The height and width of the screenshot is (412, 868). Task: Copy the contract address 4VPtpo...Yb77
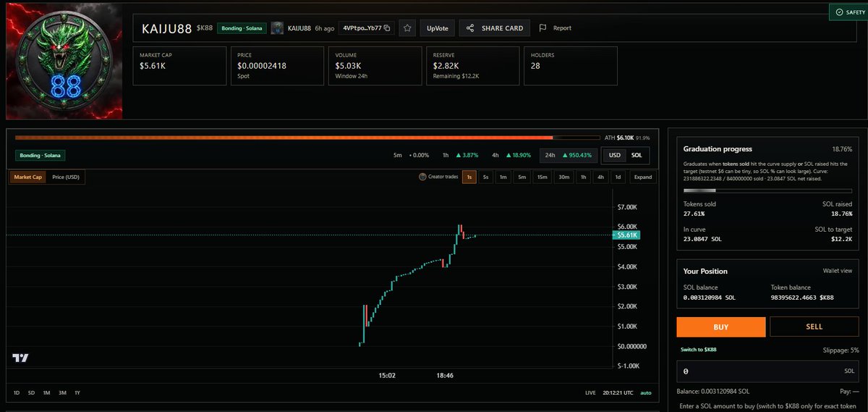388,28
